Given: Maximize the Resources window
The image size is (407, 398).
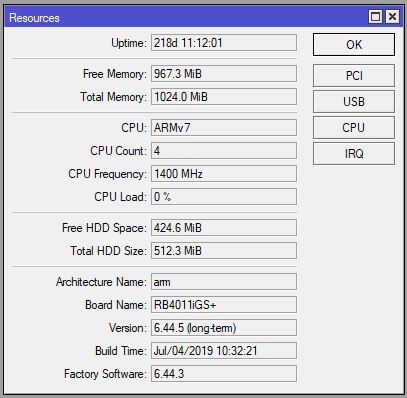Looking at the screenshot, I should 376,16.
